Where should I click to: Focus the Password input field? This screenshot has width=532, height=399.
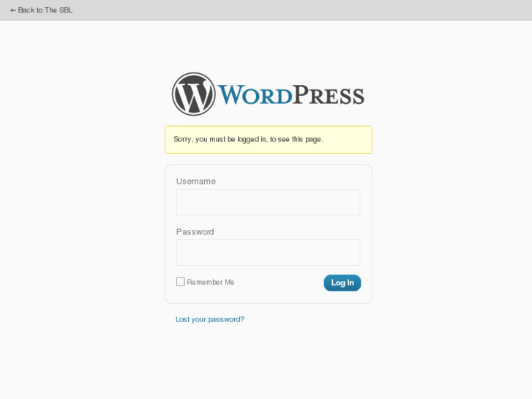coord(268,253)
